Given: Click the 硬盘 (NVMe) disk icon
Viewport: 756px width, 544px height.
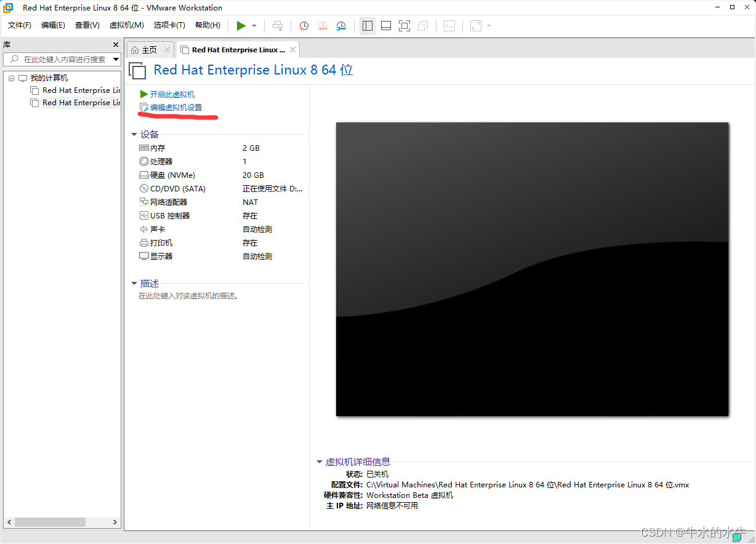Looking at the screenshot, I should coord(144,175).
